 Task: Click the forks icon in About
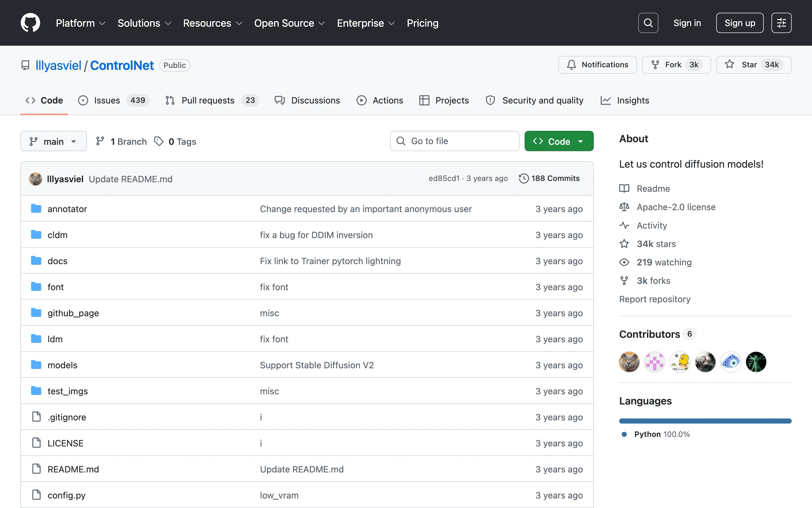[x=624, y=281]
